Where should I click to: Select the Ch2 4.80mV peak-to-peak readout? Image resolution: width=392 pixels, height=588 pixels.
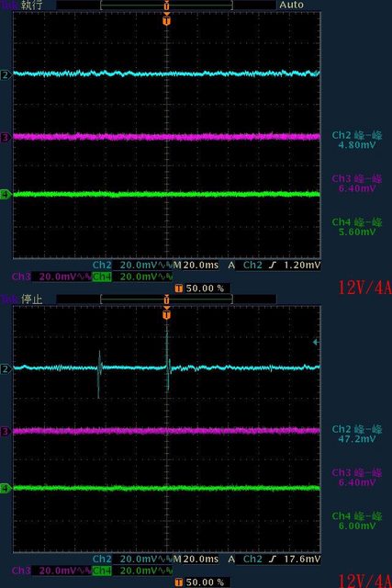(x=357, y=140)
